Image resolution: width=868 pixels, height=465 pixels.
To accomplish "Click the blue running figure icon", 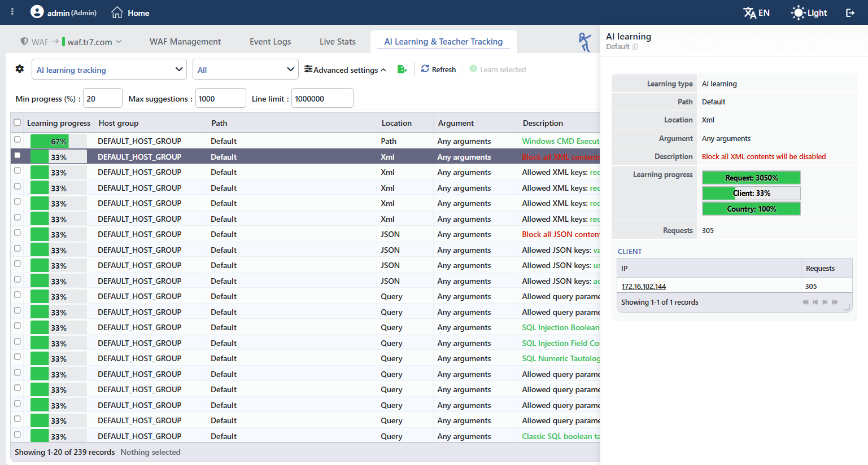I will click(x=585, y=42).
